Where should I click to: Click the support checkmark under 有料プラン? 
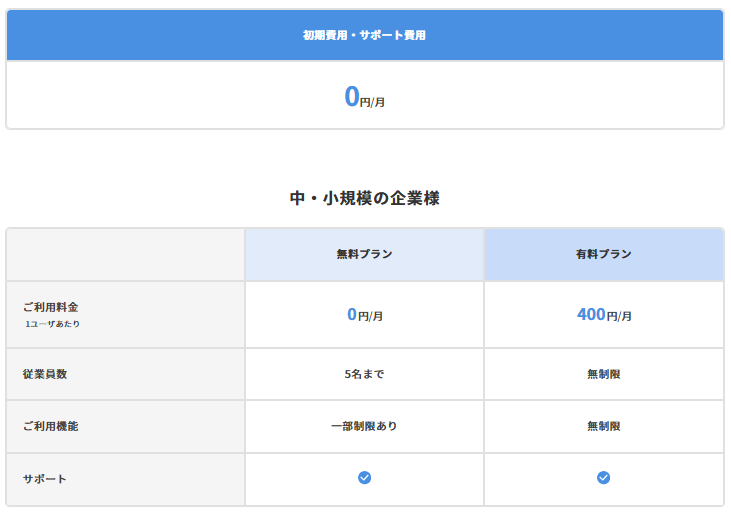[x=603, y=478]
